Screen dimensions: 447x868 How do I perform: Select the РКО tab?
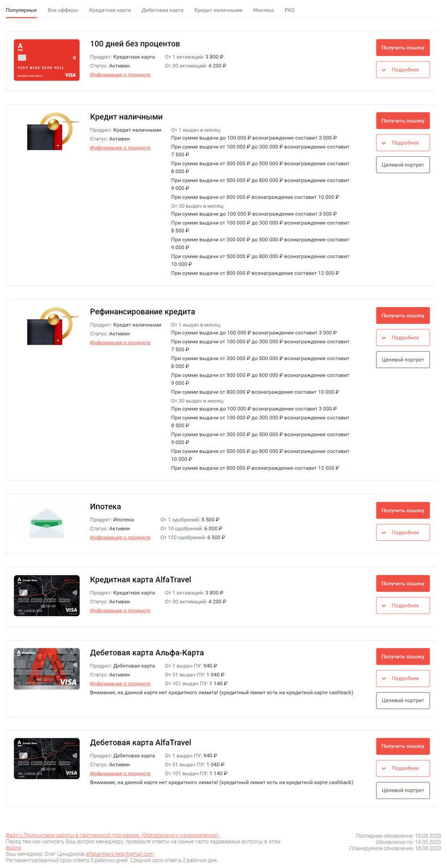tap(290, 10)
